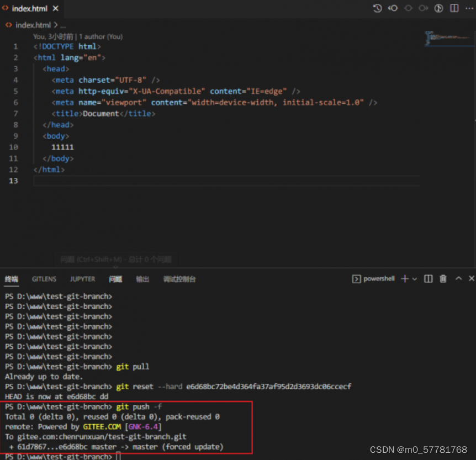The image size is (476, 460).
Task: Click the next change navigation icon
Action: 423,8
